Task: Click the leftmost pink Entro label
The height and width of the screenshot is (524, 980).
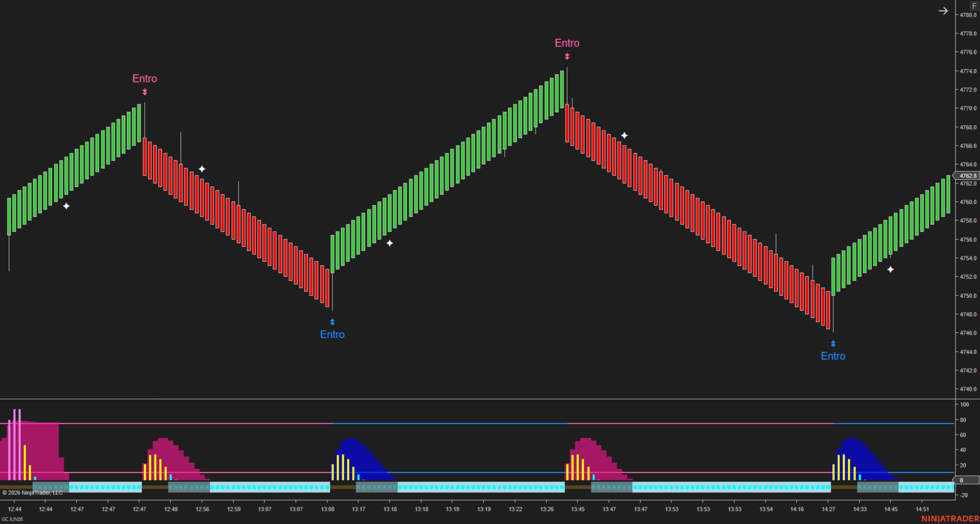Action: click(145, 78)
